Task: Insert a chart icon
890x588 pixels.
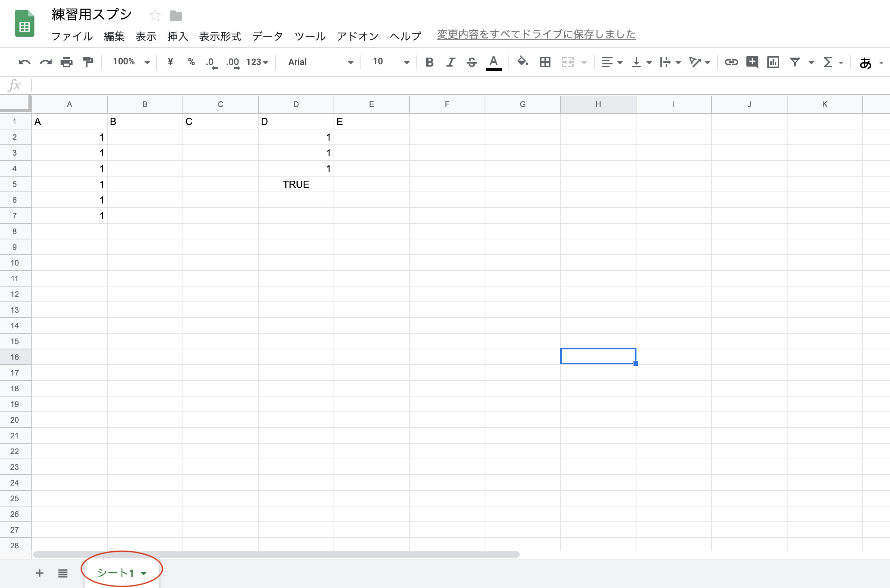Action: (x=773, y=62)
